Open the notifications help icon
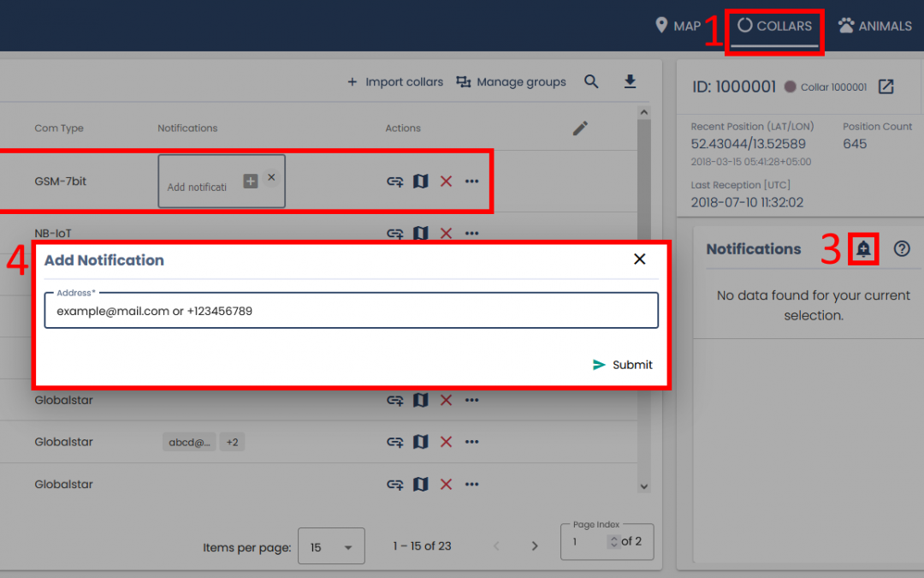Image resolution: width=924 pixels, height=578 pixels. (902, 249)
